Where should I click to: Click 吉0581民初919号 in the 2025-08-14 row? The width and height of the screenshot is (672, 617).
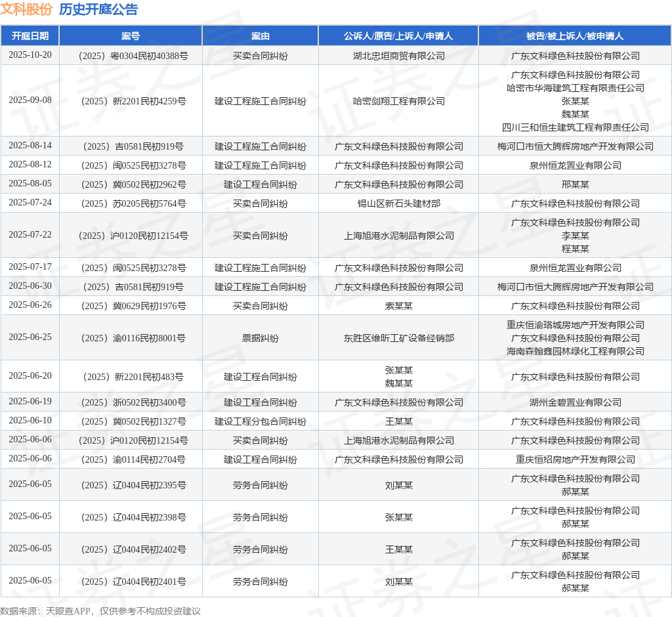tap(133, 146)
